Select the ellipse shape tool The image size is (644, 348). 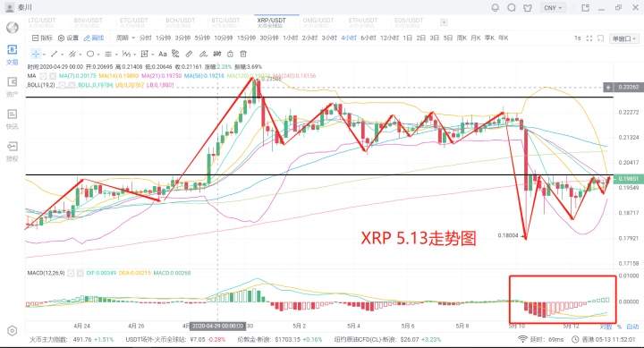(x=90, y=54)
